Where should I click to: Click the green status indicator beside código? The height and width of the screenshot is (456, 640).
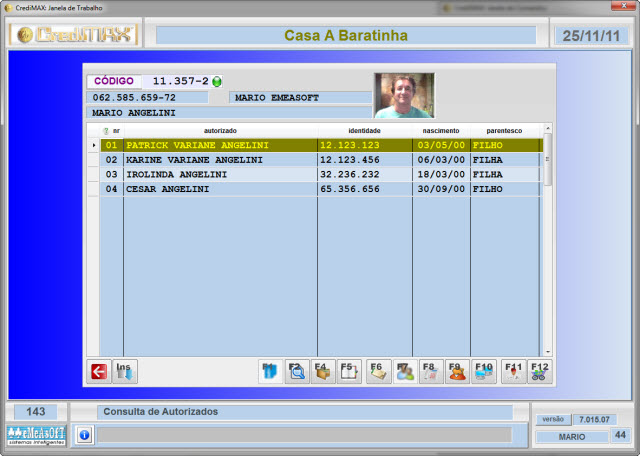coord(217,82)
